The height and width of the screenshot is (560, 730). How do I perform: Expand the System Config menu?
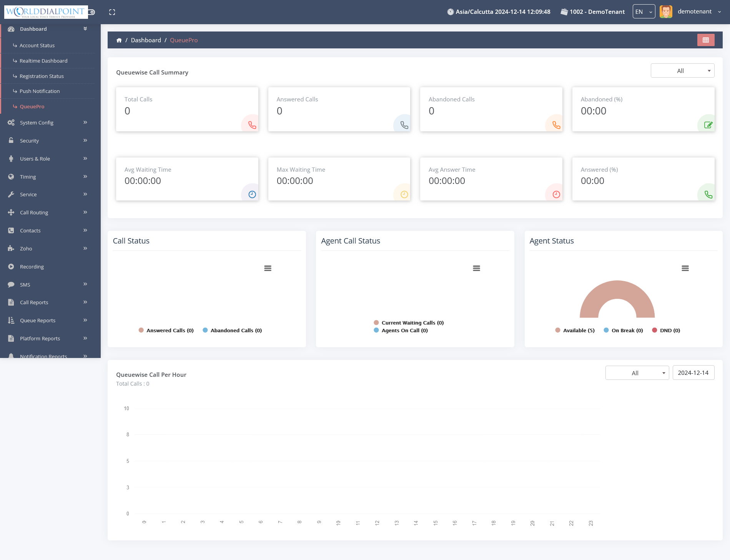click(37, 123)
